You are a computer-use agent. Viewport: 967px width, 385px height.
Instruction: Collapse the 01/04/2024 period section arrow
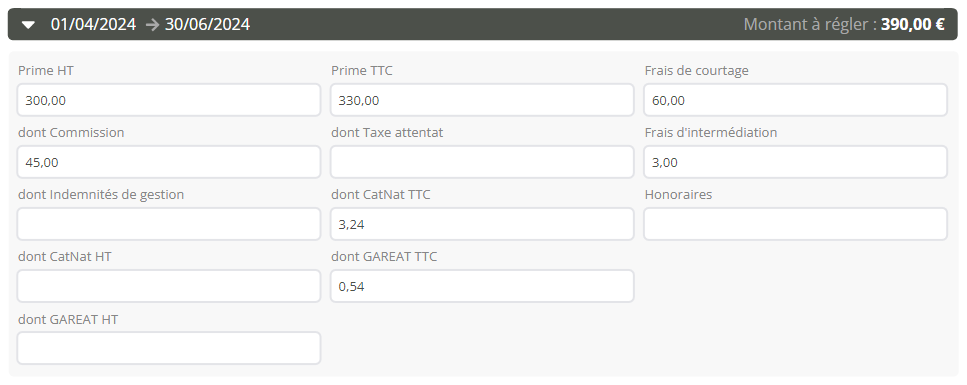[28, 25]
